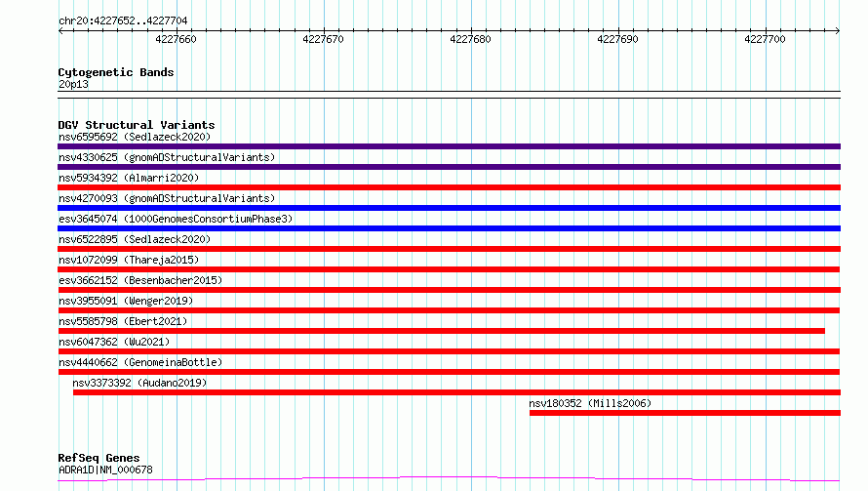This screenshot has width=868, height=491.
Task: Open variant nsv3373392 (Audano2019) label
Action: click(x=139, y=383)
